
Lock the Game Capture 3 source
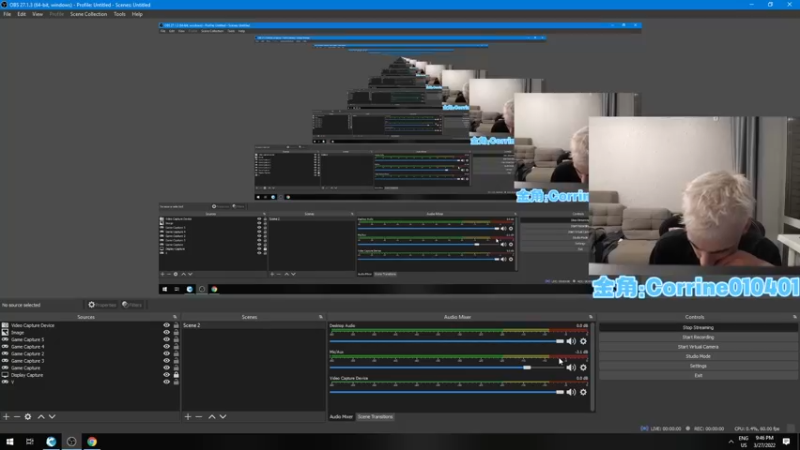[176, 361]
